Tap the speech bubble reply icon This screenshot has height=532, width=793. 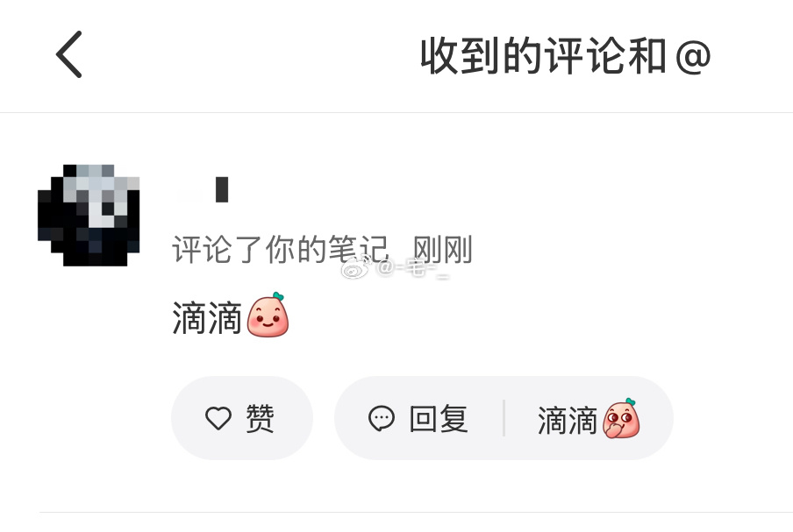point(382,418)
